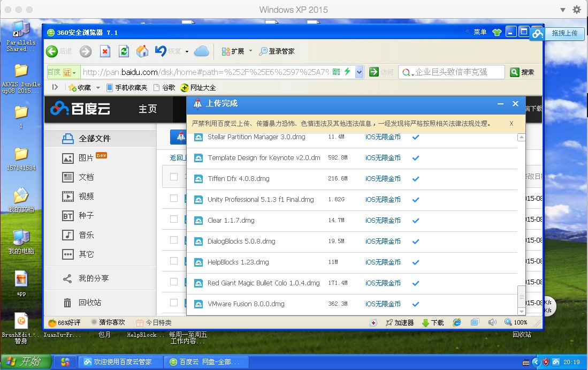The image size is (588, 370).
Task: Click the speaker mute icon in status bar
Action: point(492,322)
